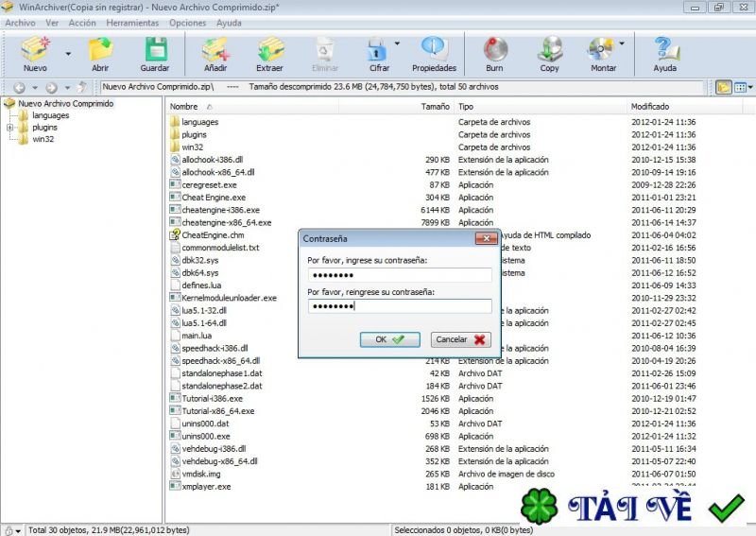This screenshot has height=536, width=756.
Task: Click the re-enter password input field
Action: click(x=400, y=306)
